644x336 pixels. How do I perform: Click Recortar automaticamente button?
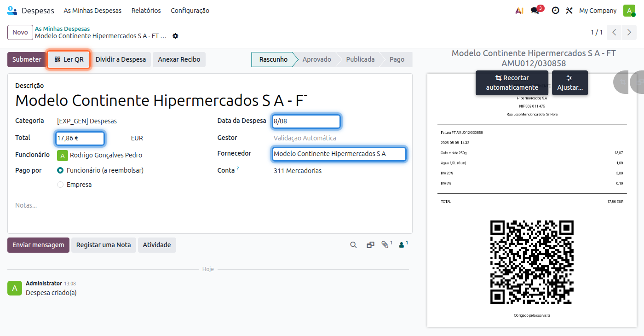(512, 83)
